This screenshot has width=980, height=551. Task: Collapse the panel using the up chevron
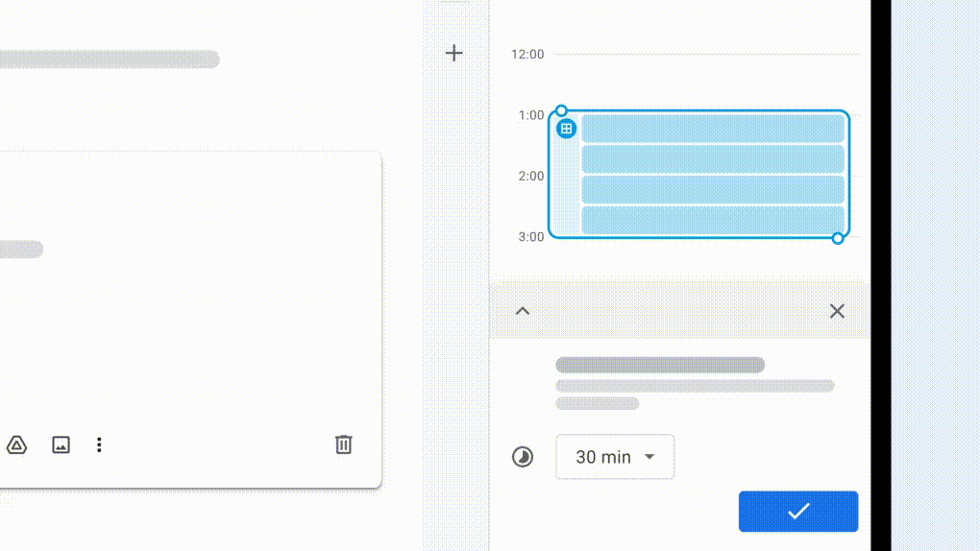click(523, 311)
